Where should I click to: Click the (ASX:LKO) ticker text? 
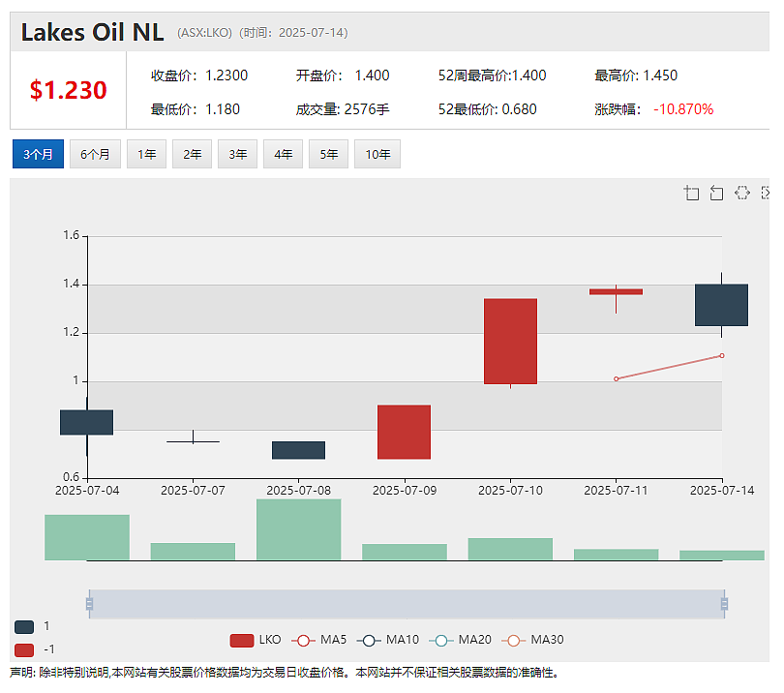point(204,33)
